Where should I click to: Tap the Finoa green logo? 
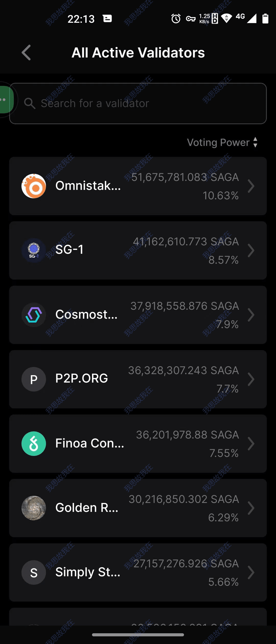coord(34,444)
